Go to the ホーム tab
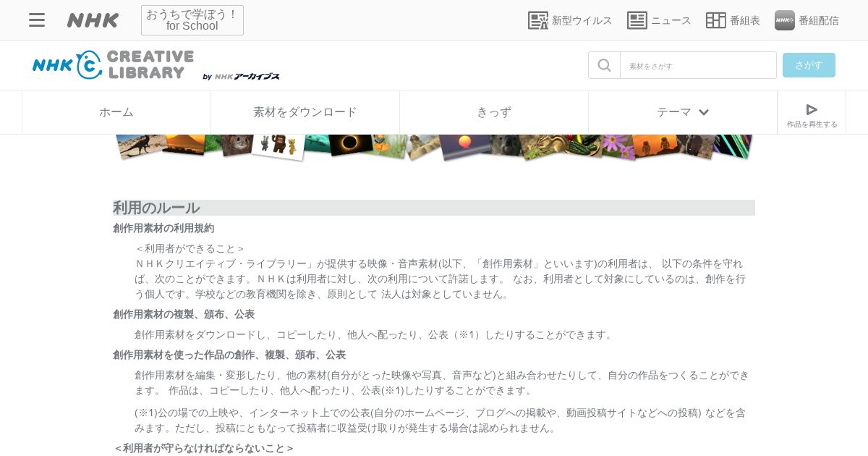The width and height of the screenshot is (868, 456). (116, 112)
